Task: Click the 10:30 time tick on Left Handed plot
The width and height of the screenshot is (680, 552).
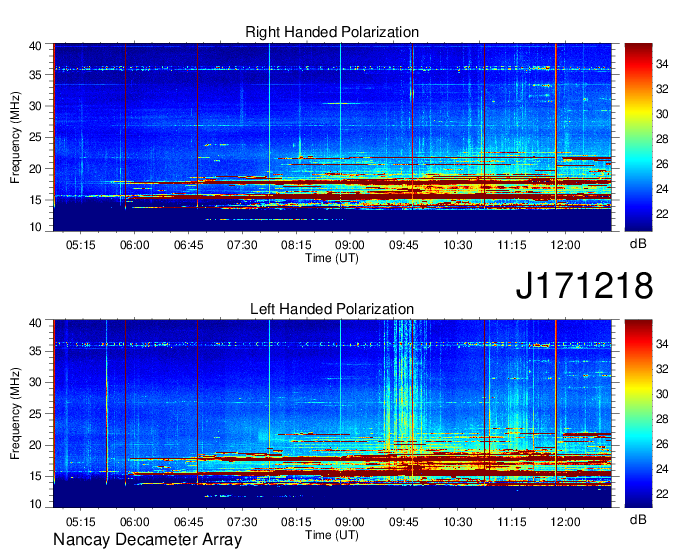Action: pos(458,521)
